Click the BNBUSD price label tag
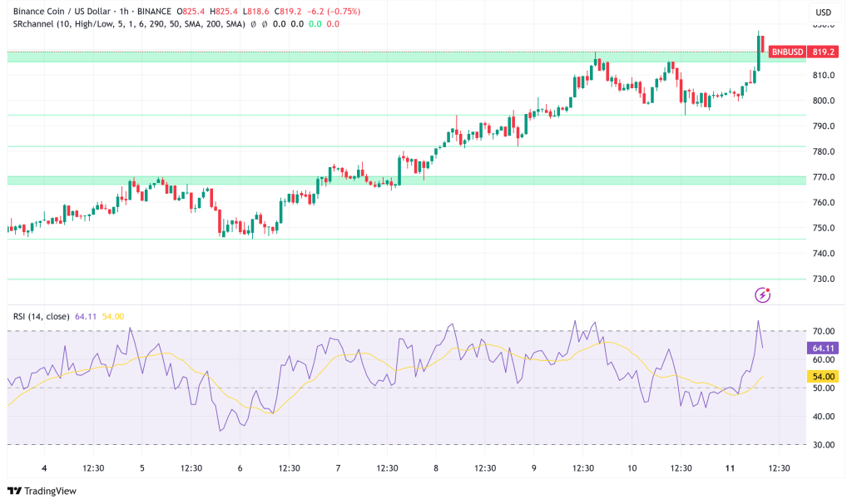This screenshot has width=852, height=504. pos(787,52)
